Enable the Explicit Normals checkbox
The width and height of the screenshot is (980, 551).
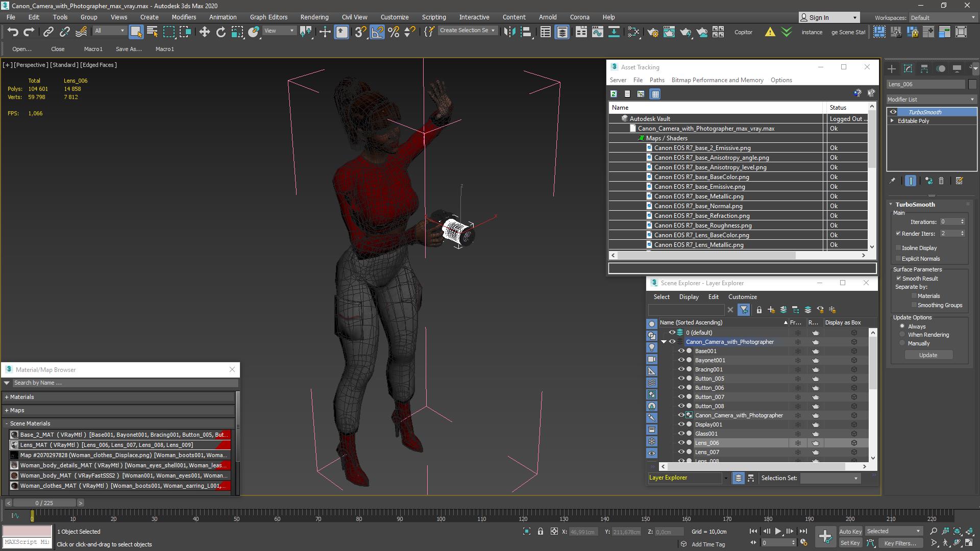pos(898,259)
